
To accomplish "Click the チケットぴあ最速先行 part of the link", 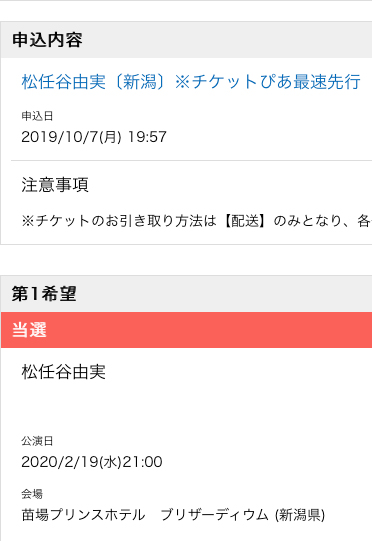I will pos(276,82).
